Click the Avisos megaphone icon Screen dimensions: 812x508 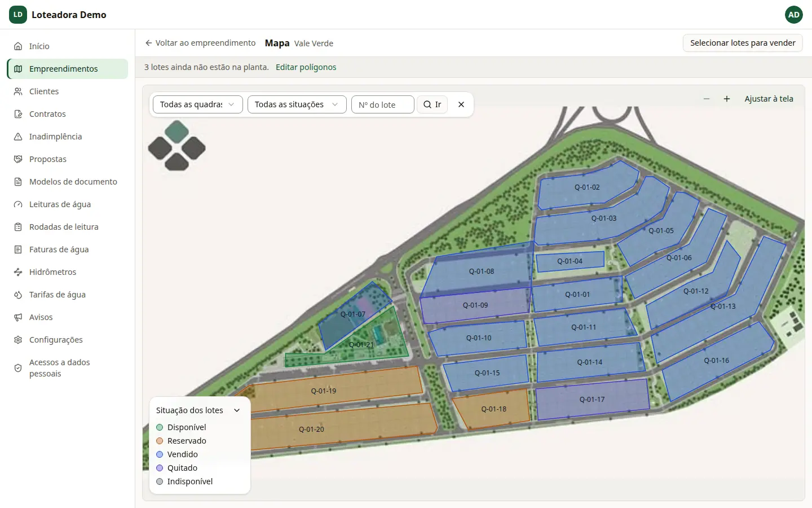point(18,317)
